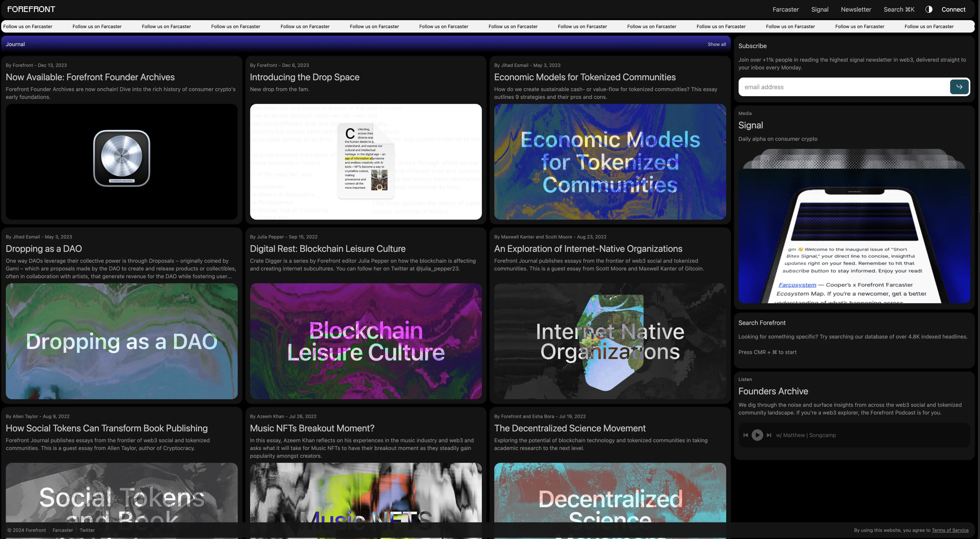Open Dropping as a DAO article title
980x539 pixels.
coord(44,249)
